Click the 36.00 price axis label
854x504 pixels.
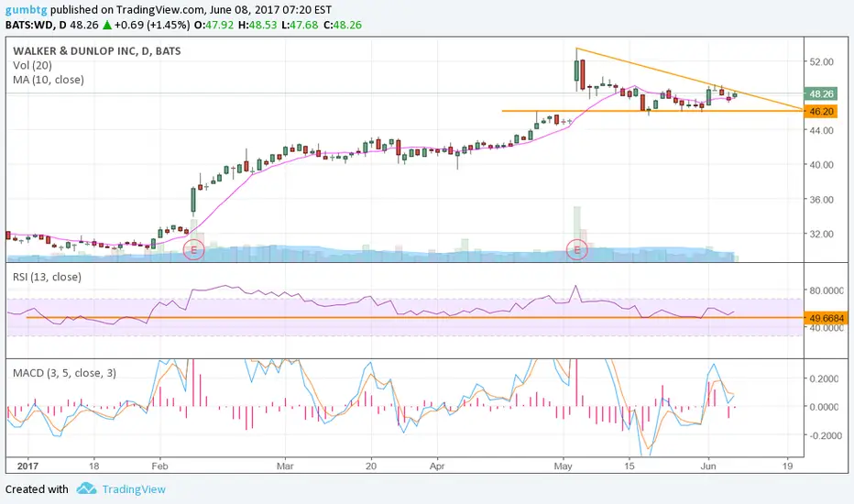[x=821, y=200]
